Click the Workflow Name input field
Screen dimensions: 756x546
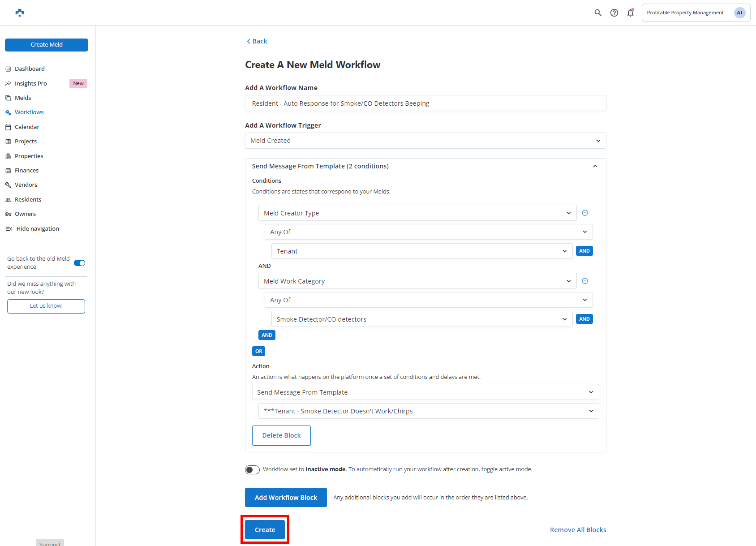(x=425, y=103)
